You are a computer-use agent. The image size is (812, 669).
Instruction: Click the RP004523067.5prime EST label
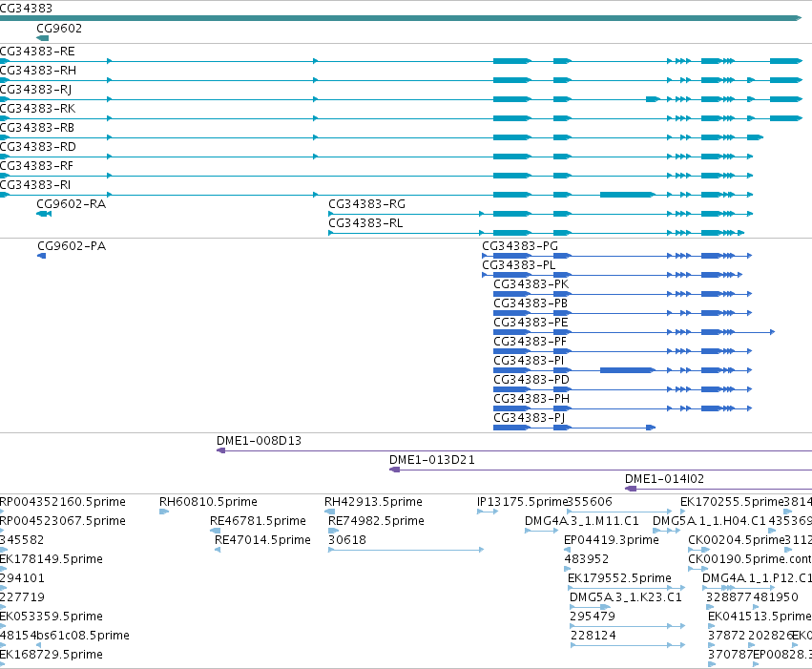tap(63, 521)
